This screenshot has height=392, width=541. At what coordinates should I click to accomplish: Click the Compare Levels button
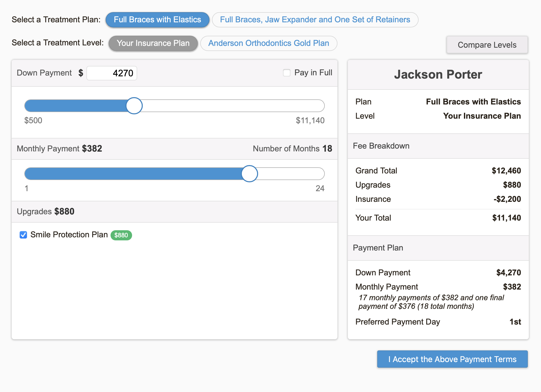(x=487, y=45)
